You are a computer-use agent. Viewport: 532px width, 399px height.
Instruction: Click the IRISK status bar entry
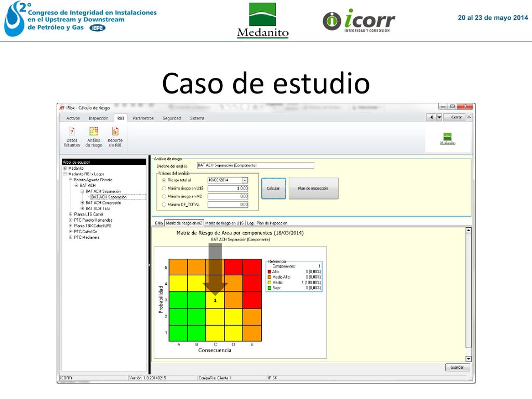click(272, 378)
